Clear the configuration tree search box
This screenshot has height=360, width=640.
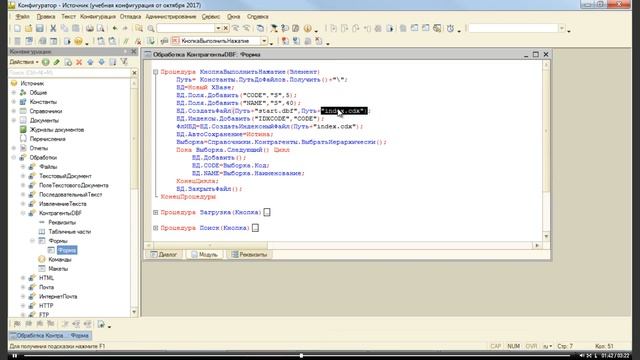pos(134,73)
